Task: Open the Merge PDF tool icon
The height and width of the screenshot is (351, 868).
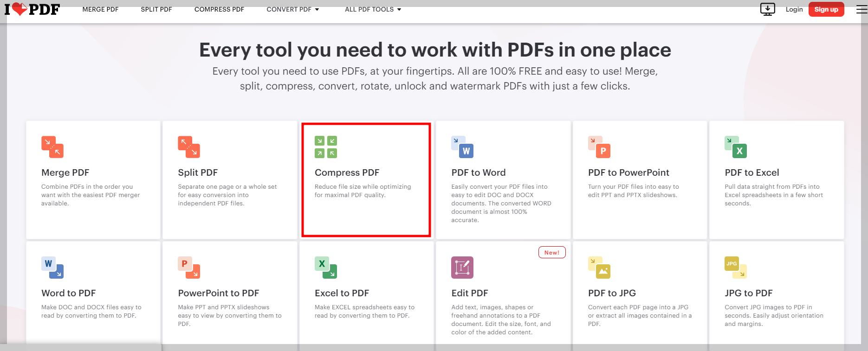Action: pos(52,147)
